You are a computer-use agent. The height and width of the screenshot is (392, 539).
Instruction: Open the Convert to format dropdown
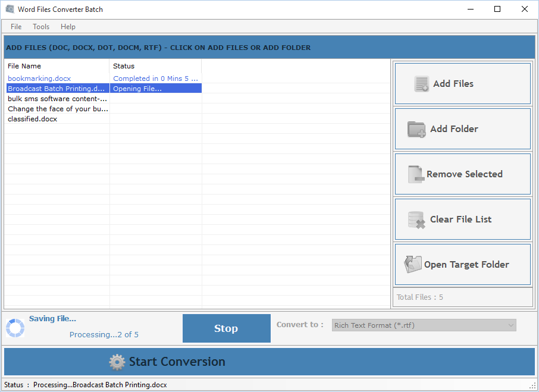(x=424, y=325)
